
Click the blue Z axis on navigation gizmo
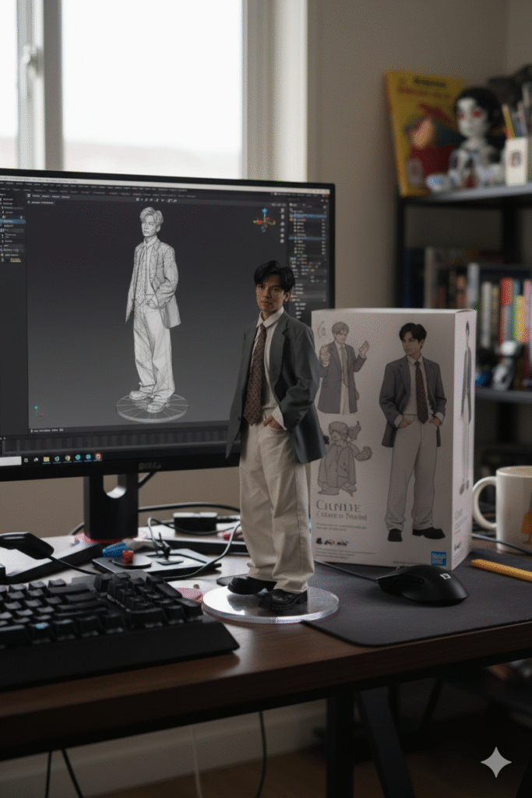coord(264,211)
